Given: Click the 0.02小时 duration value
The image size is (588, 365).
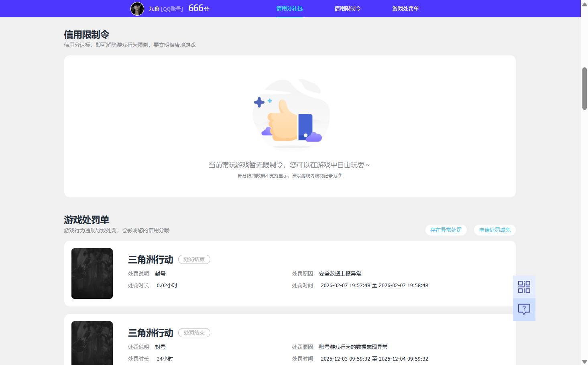Looking at the screenshot, I should coord(167,286).
